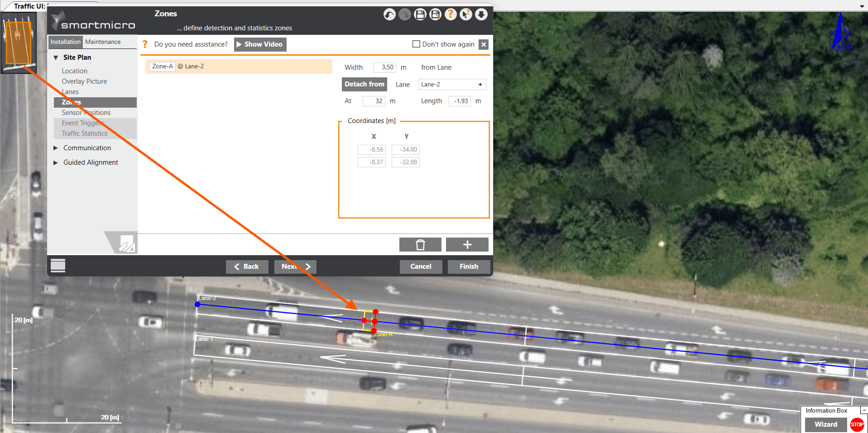Click the Y coordinate -34.80 field

point(406,149)
